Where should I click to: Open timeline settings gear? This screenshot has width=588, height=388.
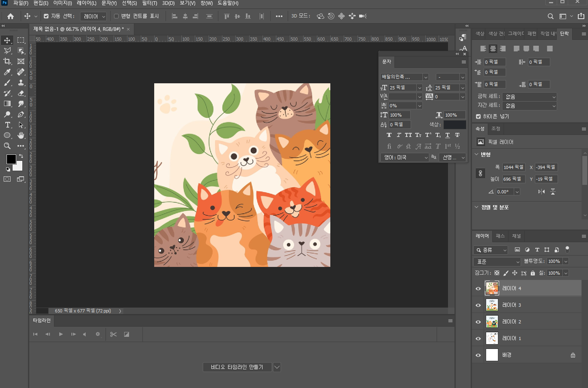tap(98, 334)
